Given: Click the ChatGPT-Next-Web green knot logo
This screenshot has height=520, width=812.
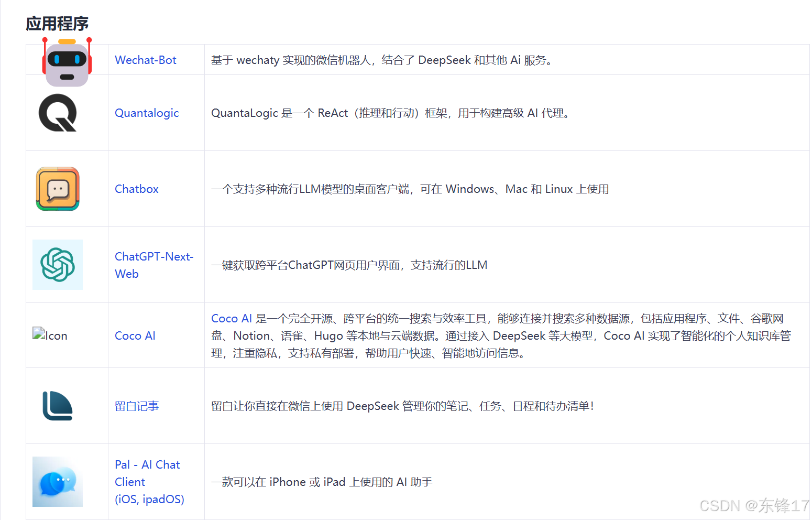Looking at the screenshot, I should point(58,265).
